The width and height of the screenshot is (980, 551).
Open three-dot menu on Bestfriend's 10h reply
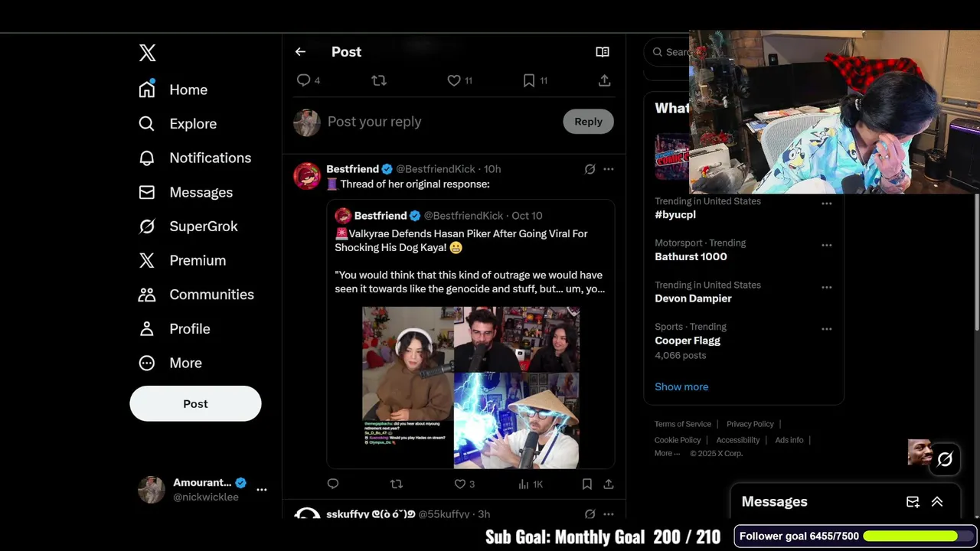coord(609,169)
